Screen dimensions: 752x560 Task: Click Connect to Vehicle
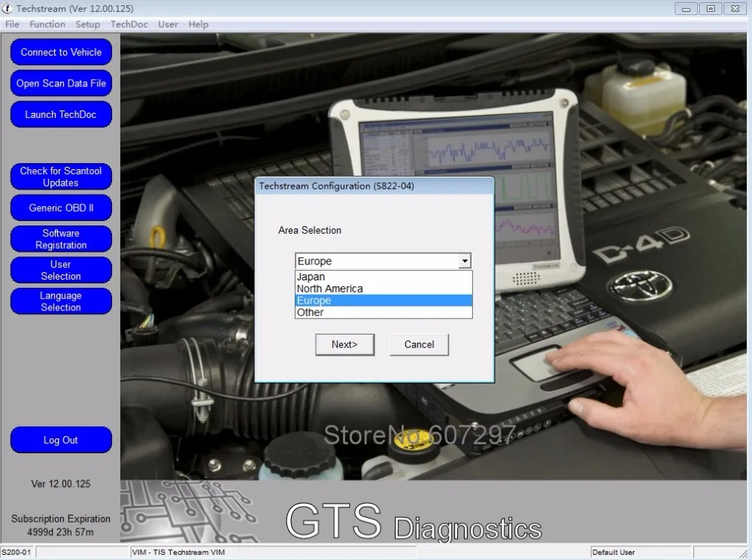click(x=60, y=52)
